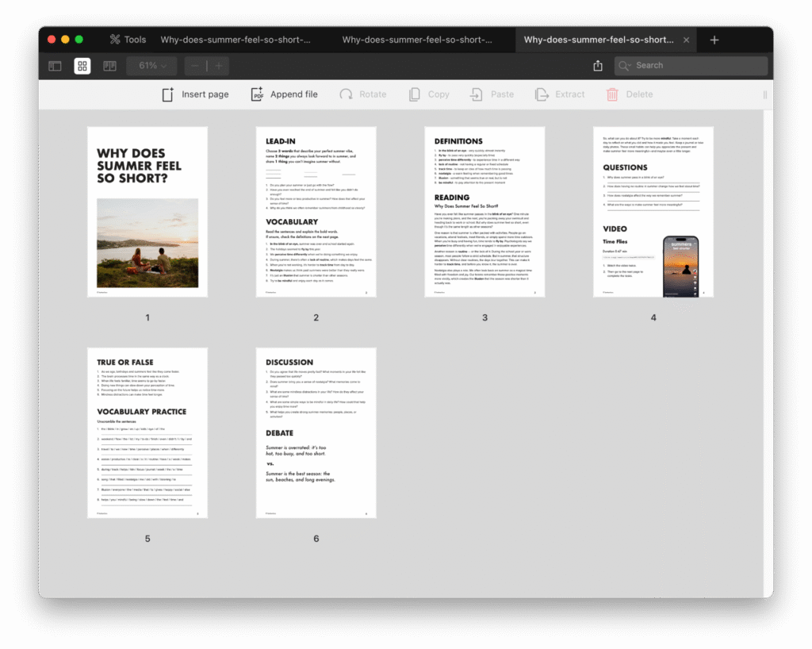This screenshot has width=812, height=649.
Task: Switch to the first Why-does-summer tab
Action: [x=236, y=40]
